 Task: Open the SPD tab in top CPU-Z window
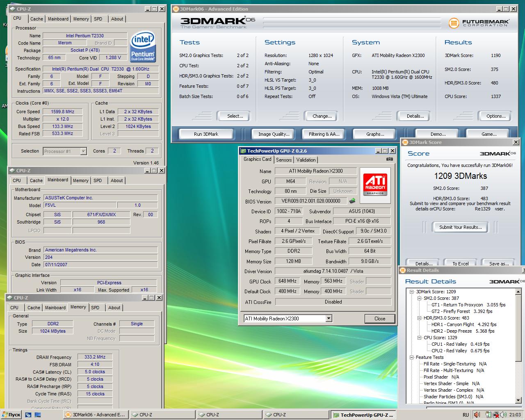98,19
